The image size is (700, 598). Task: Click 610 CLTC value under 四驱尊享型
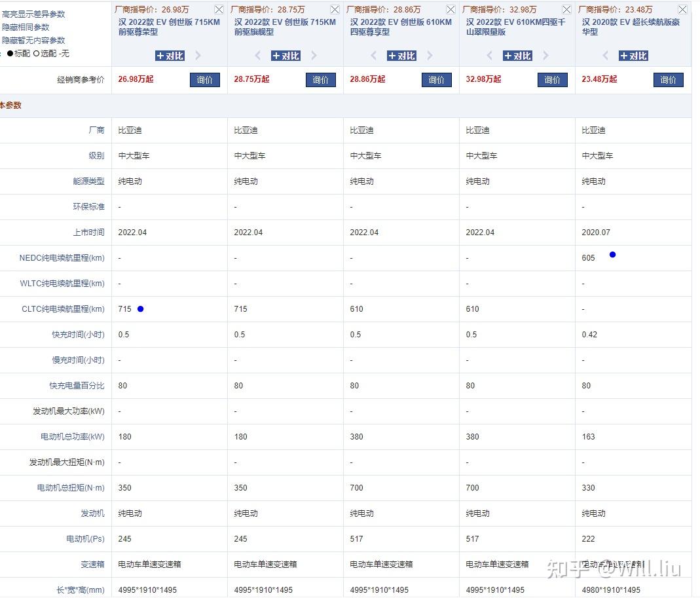point(356,308)
